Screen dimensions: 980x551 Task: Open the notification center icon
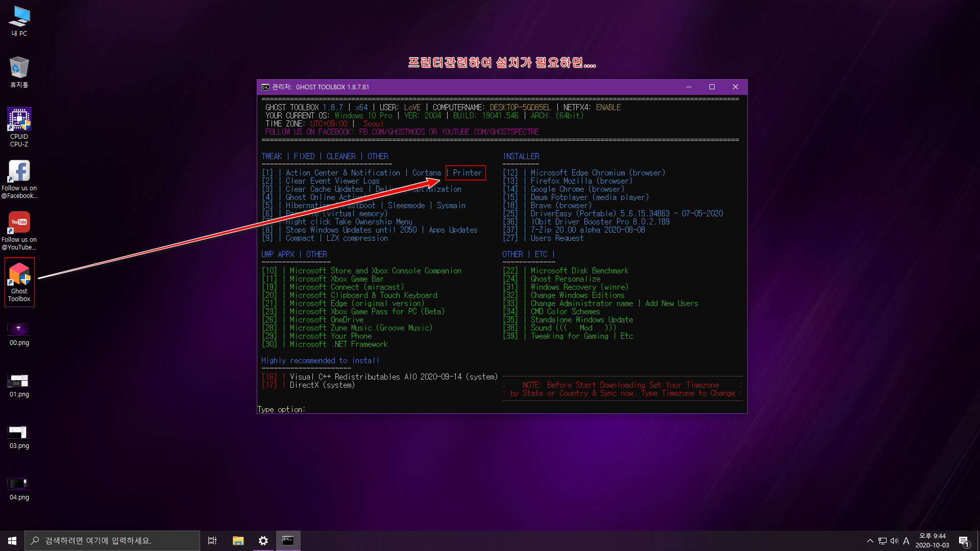pyautogui.click(x=964, y=541)
